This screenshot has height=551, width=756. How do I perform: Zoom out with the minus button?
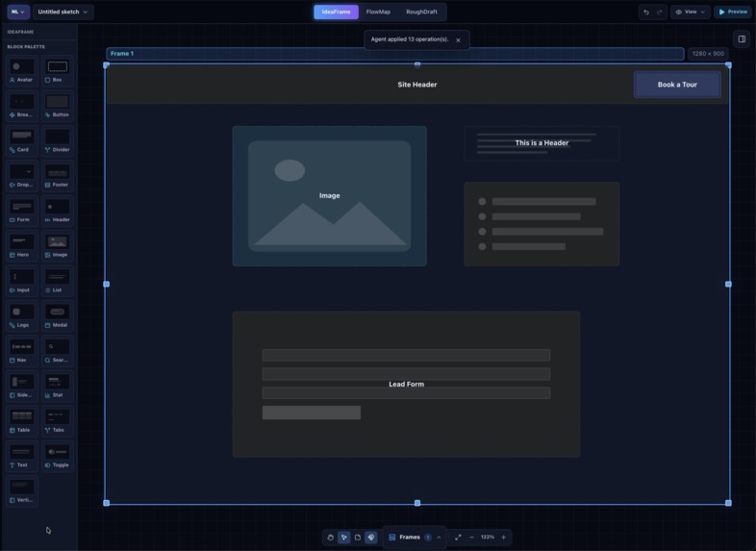tap(471, 537)
